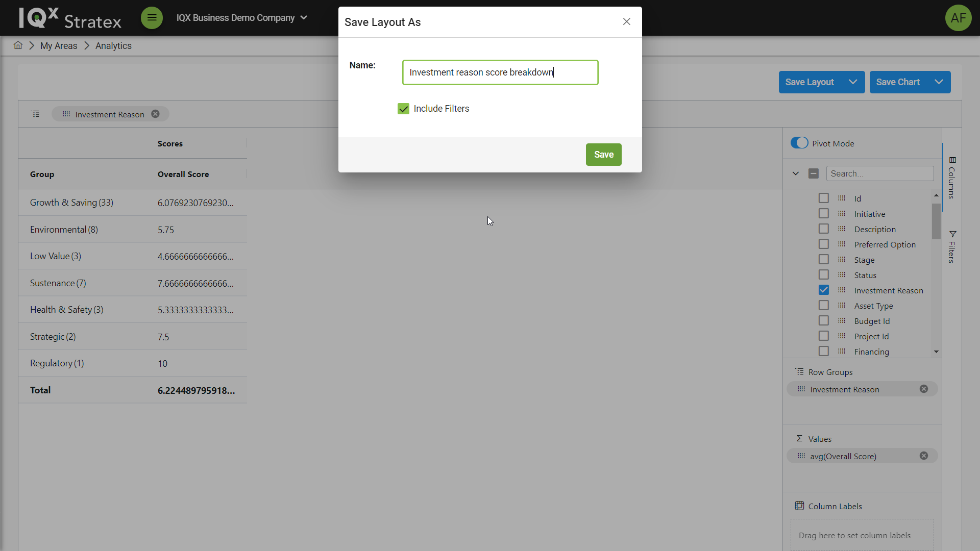Click the green hamburger menu icon
Image resolution: width=980 pixels, height=551 pixels.
pyautogui.click(x=152, y=18)
